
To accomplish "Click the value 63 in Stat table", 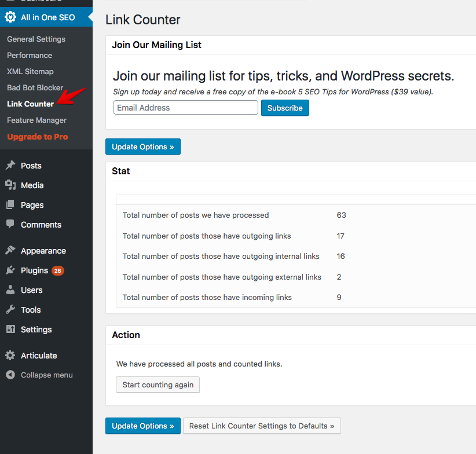I will 341,215.
